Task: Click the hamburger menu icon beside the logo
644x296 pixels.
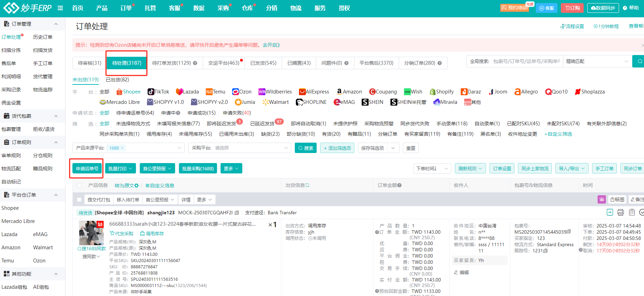Action: pyautogui.click(x=60, y=8)
